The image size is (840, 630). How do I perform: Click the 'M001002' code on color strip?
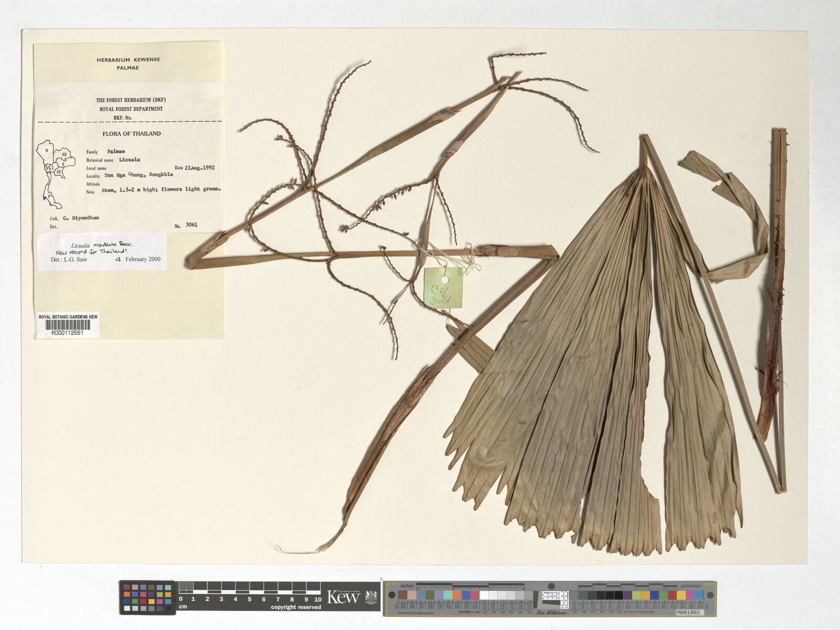click(x=688, y=613)
